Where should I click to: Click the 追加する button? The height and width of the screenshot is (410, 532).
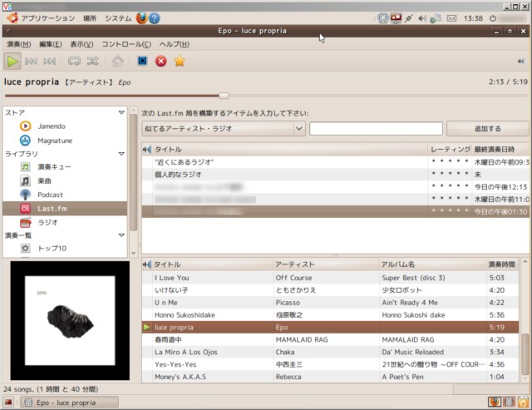pos(488,129)
